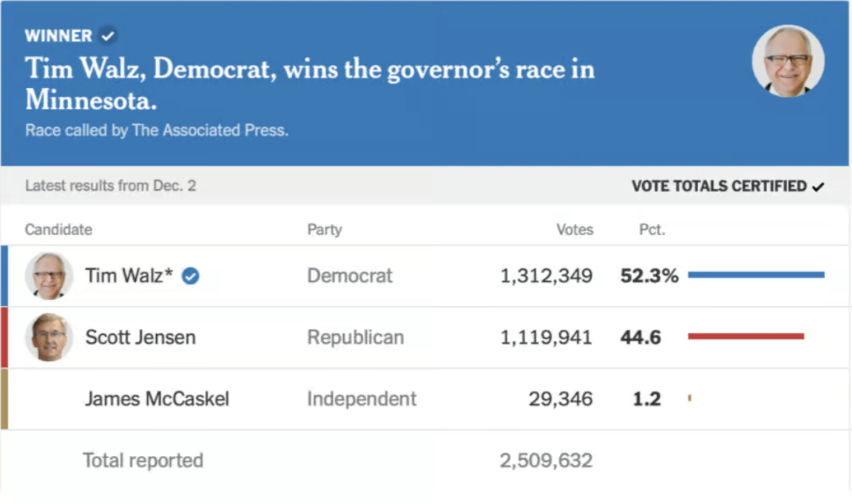The image size is (852, 504).
Task: Click the Candidate column header
Action: [58, 230]
